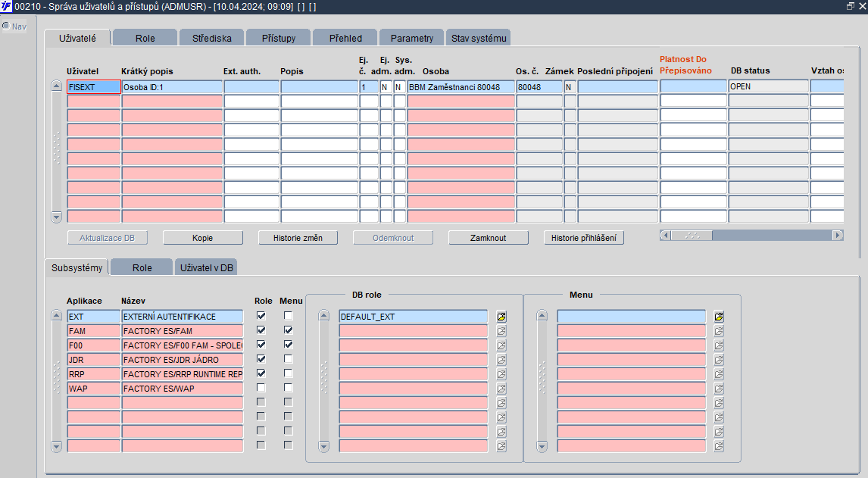
Task: Toggle Role checkbox for RRP row
Action: 261,373
